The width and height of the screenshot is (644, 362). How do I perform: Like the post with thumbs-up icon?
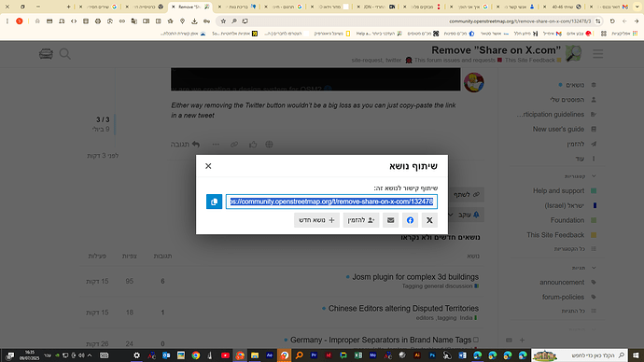point(253,145)
